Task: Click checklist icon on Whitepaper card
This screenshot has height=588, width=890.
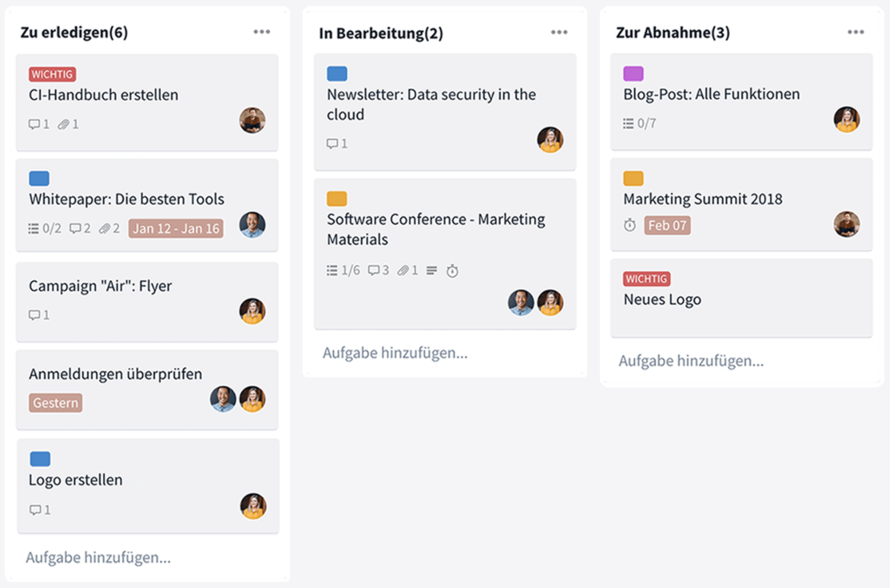Action: 33,228
